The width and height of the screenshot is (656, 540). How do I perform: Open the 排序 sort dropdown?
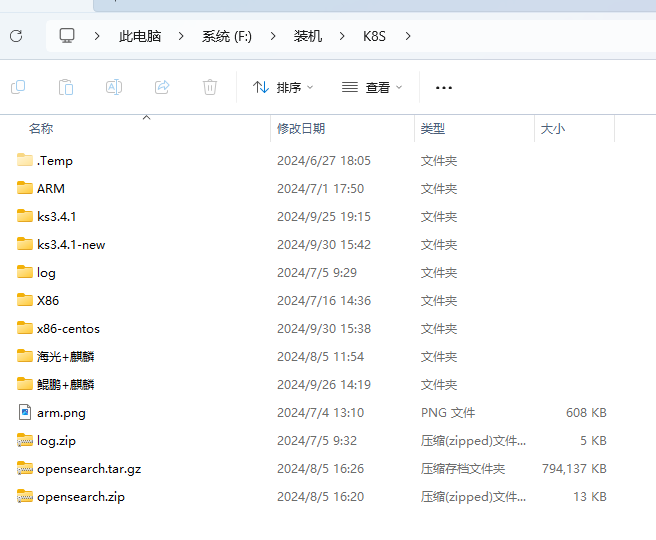(x=283, y=87)
